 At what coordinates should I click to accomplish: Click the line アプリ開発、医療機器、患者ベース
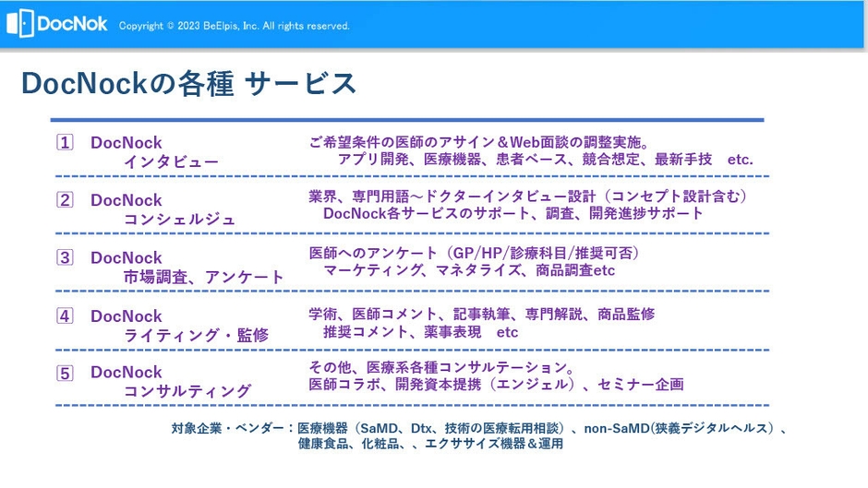545,160
